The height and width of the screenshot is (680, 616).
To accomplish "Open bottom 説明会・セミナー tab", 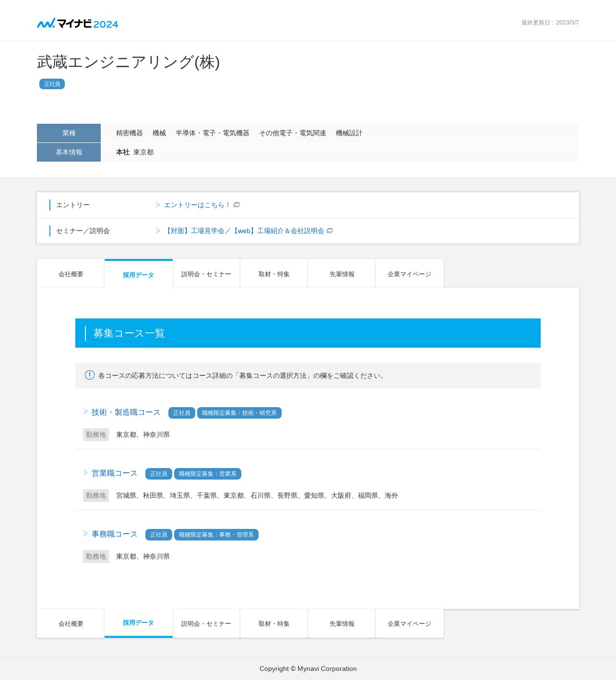I will [x=206, y=623].
